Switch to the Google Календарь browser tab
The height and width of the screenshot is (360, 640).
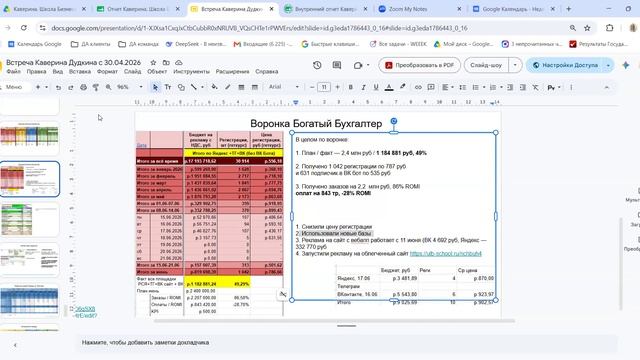click(513, 9)
